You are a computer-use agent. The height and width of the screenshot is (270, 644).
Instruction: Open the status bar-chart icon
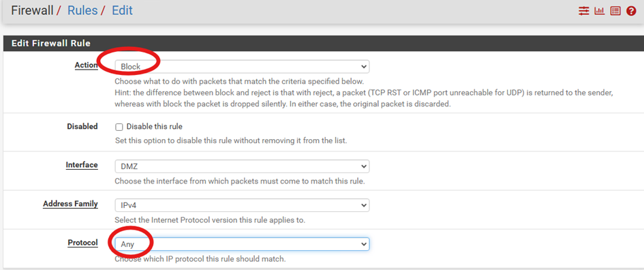pos(600,11)
